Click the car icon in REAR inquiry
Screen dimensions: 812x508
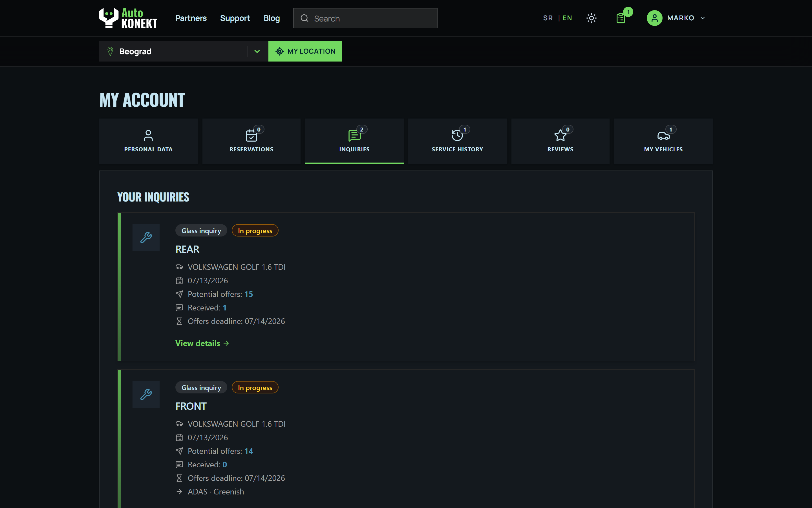click(x=179, y=267)
